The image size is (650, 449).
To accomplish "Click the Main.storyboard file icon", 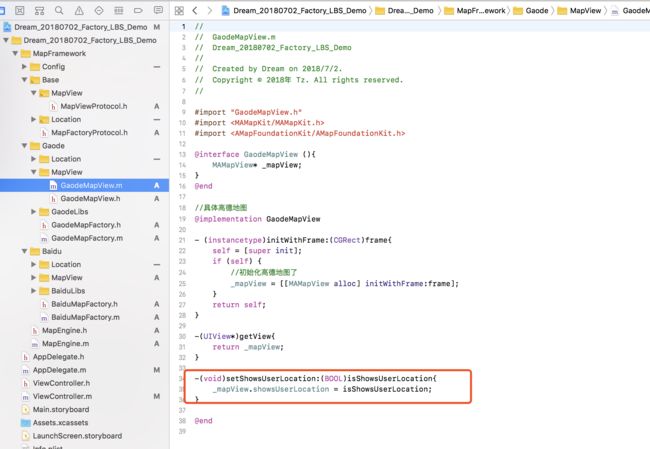I will [x=26, y=410].
